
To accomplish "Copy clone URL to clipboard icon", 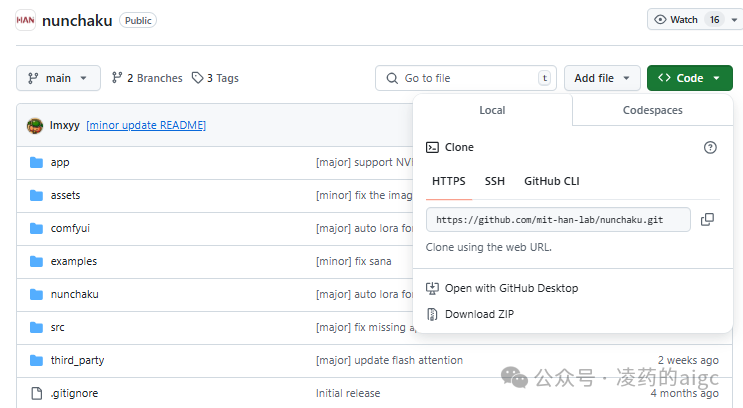I will (x=707, y=220).
